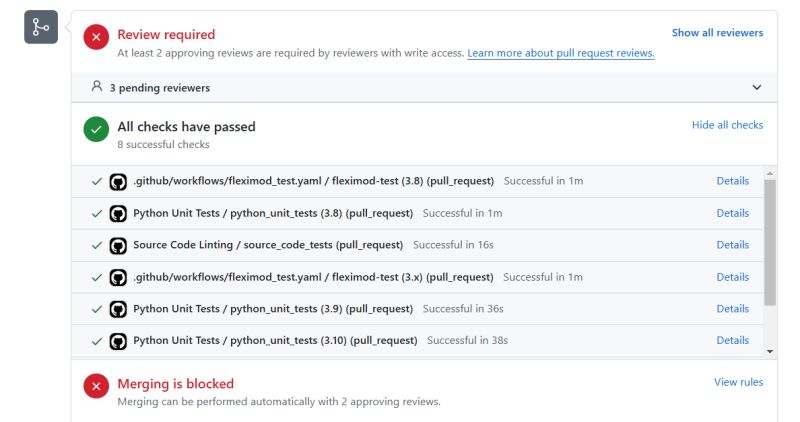Open Details for fleximod-test (3.8) check
Viewport: 800px width, 422px height.
tap(732, 181)
